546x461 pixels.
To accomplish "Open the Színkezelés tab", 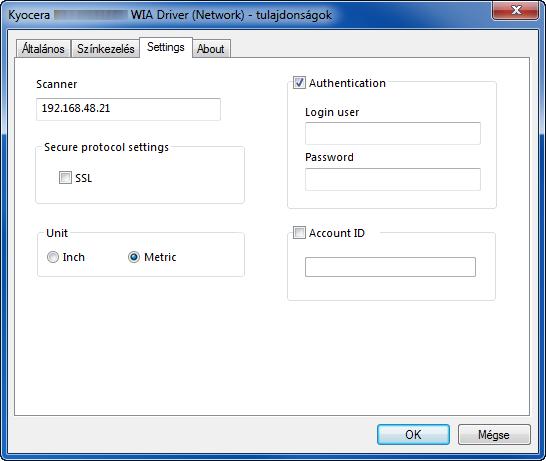I will click(106, 48).
